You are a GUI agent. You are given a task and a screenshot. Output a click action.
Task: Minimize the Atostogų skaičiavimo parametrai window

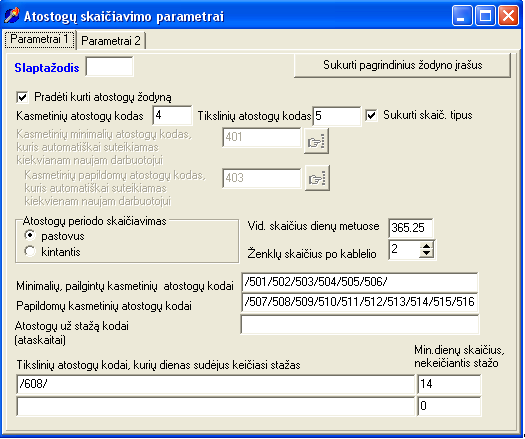coord(461,15)
